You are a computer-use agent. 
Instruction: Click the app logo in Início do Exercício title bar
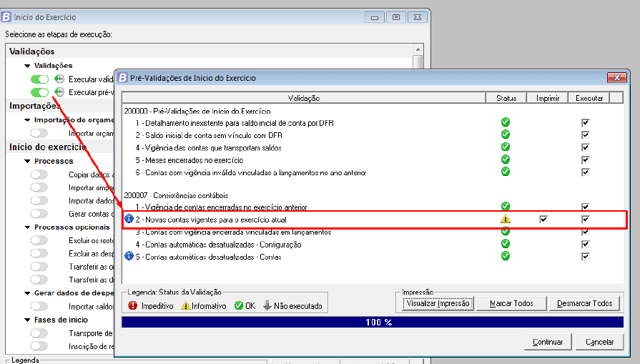click(6, 17)
